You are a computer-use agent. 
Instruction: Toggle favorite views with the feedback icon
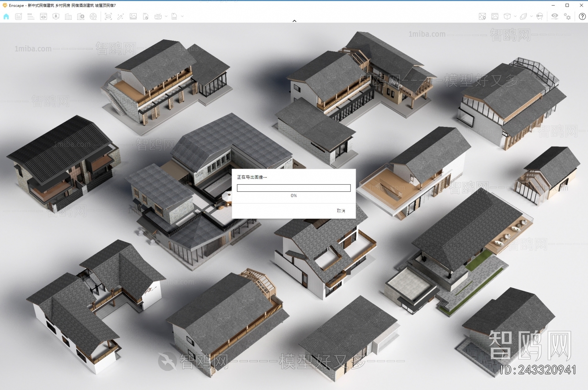point(18,16)
